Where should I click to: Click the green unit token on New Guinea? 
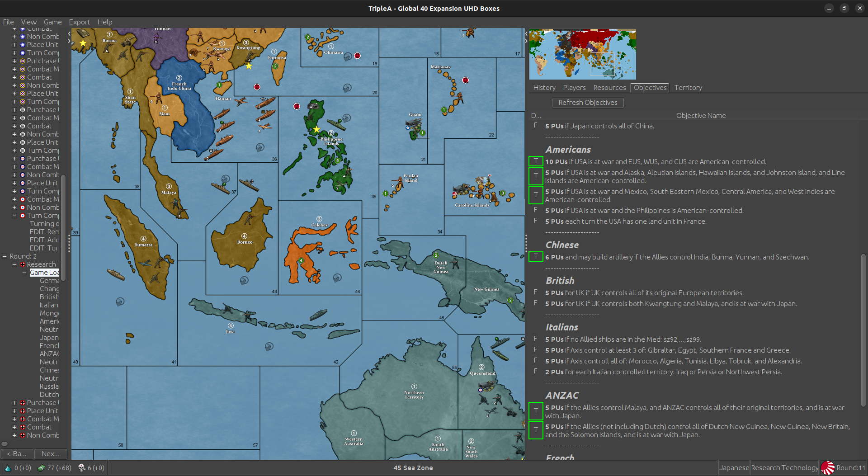point(510,300)
